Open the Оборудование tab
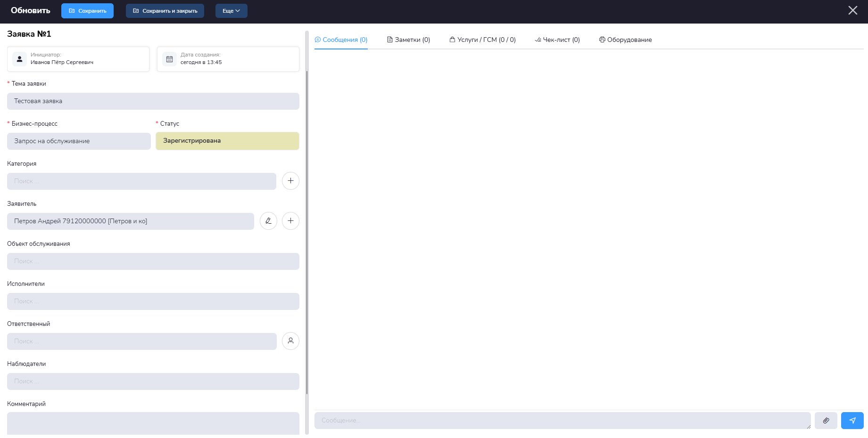 [625, 40]
